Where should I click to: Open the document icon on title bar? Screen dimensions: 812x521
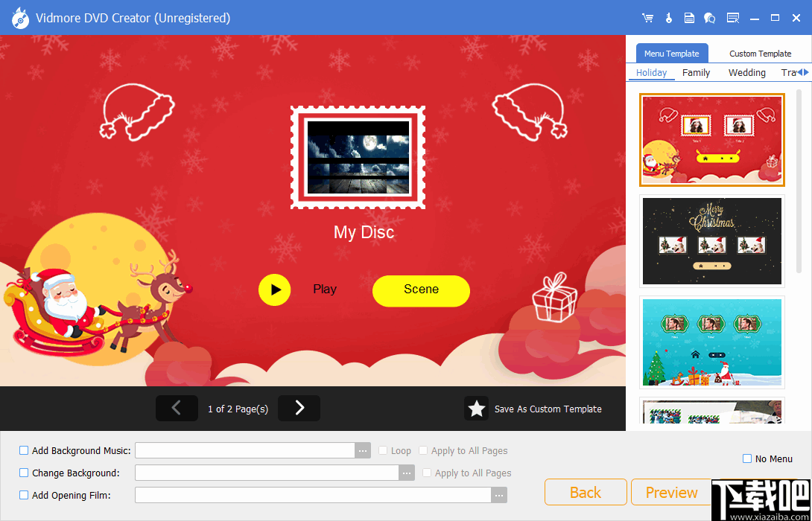click(689, 17)
